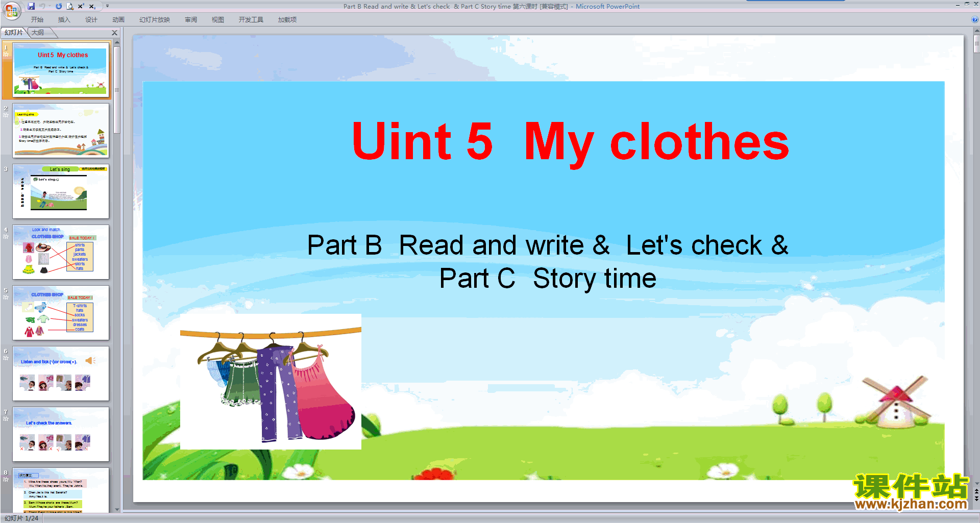The image size is (980, 523).
Task: Click the Redo/Repeat blue arrow icon
Action: pyautogui.click(x=59, y=6)
